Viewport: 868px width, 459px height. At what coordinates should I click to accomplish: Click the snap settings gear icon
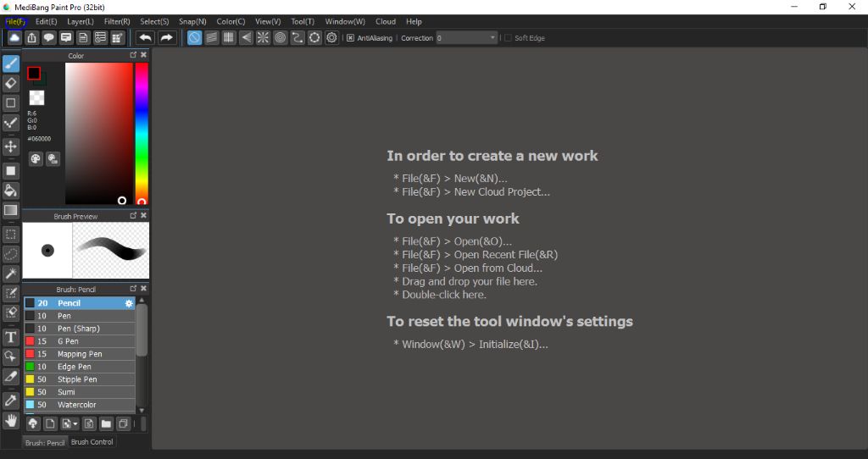click(x=331, y=37)
